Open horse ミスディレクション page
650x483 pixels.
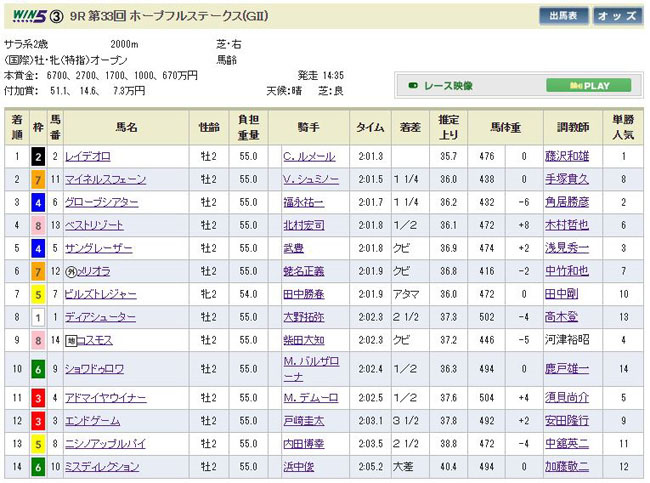(105, 464)
